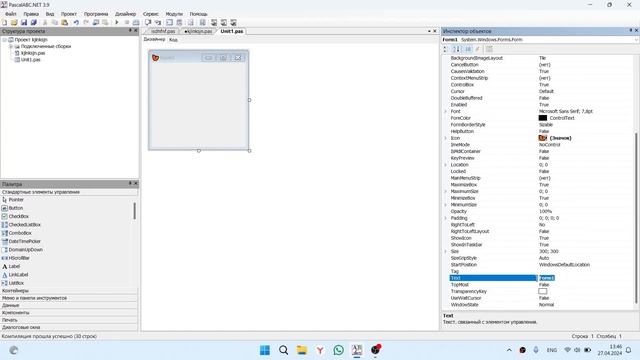Open the Правка menu
The height and width of the screenshot is (360, 640).
click(x=31, y=14)
